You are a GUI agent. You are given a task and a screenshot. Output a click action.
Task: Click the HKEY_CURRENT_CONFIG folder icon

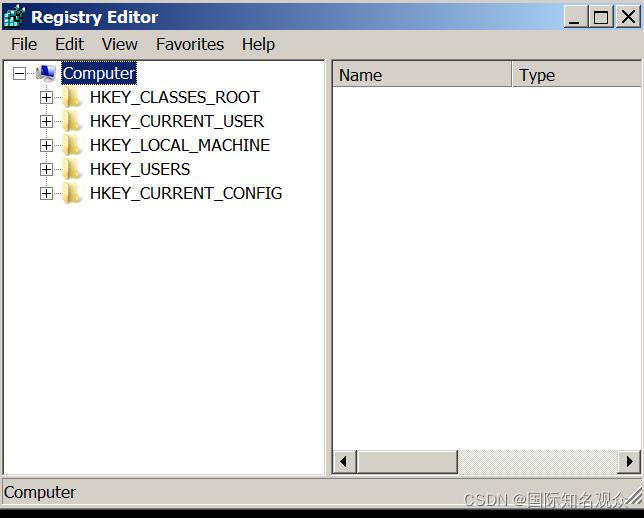click(x=72, y=193)
